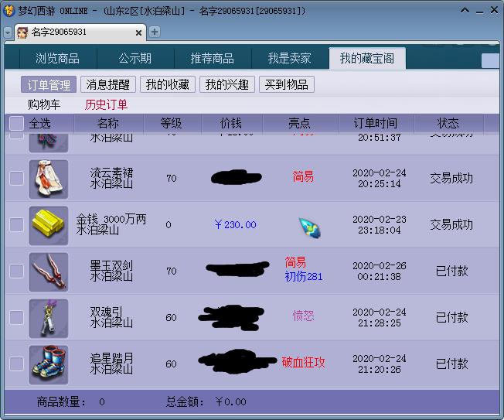Image resolution: width=504 pixels, height=420 pixels.
Task: Switch to 我是卖家 tab
Action: click(x=290, y=59)
